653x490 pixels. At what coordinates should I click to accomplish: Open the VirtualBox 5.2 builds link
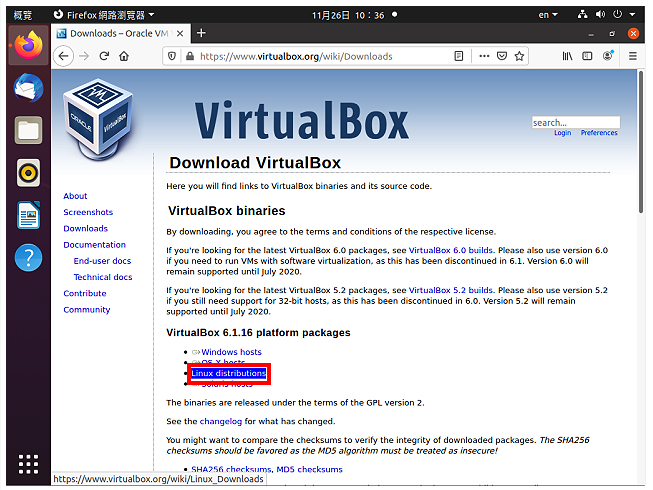tap(451, 290)
